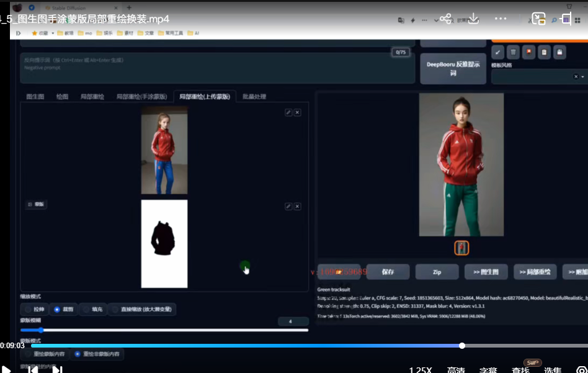Switch to the 批量处理 tab
Image resolution: width=588 pixels, height=373 pixels.
pyautogui.click(x=254, y=97)
